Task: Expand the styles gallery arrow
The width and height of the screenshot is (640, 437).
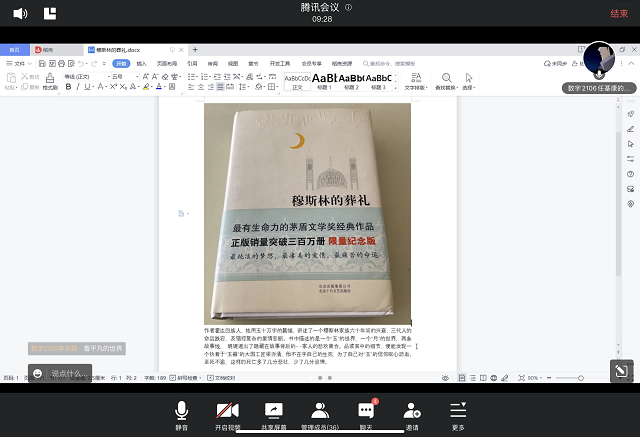Action: [395, 87]
